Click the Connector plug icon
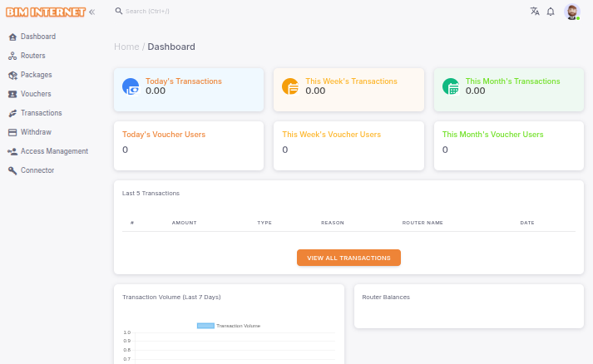Viewport: 593px width, 364px height. (x=12, y=170)
